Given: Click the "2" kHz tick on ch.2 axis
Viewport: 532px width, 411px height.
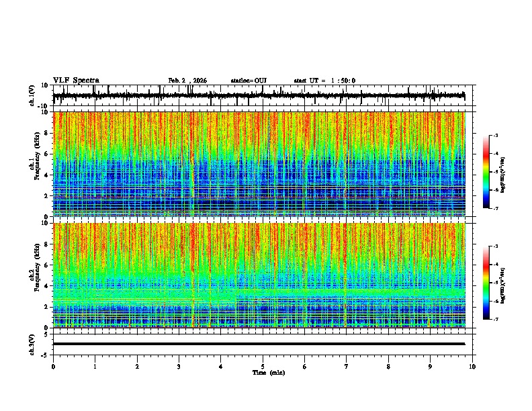Looking at the screenshot, I should point(47,307).
